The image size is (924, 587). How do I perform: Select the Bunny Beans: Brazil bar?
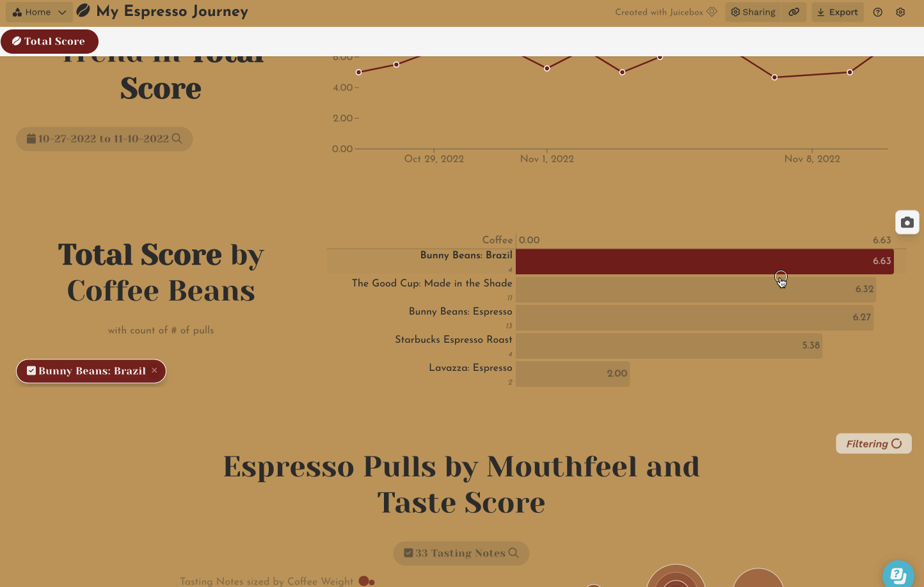coord(705,262)
